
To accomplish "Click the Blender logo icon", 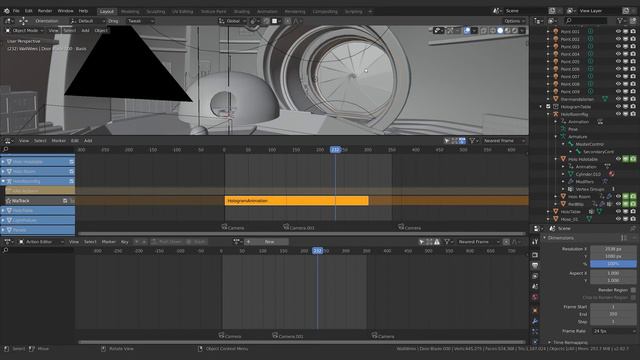I will click(7, 11).
